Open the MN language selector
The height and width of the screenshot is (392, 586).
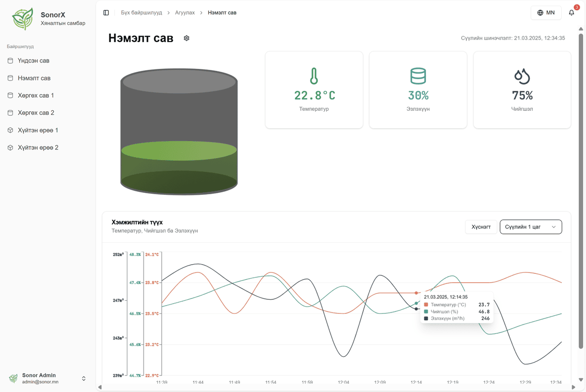click(x=545, y=13)
